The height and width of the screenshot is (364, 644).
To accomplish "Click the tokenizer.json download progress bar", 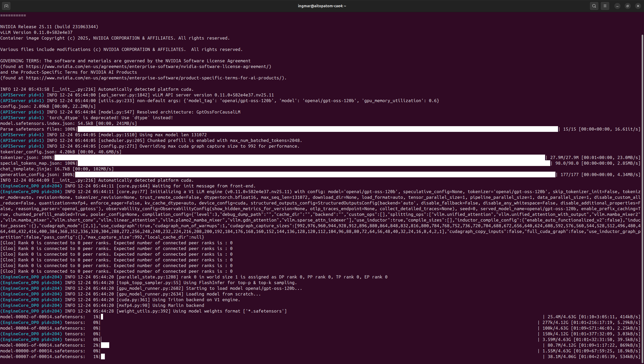I will pos(300,157).
